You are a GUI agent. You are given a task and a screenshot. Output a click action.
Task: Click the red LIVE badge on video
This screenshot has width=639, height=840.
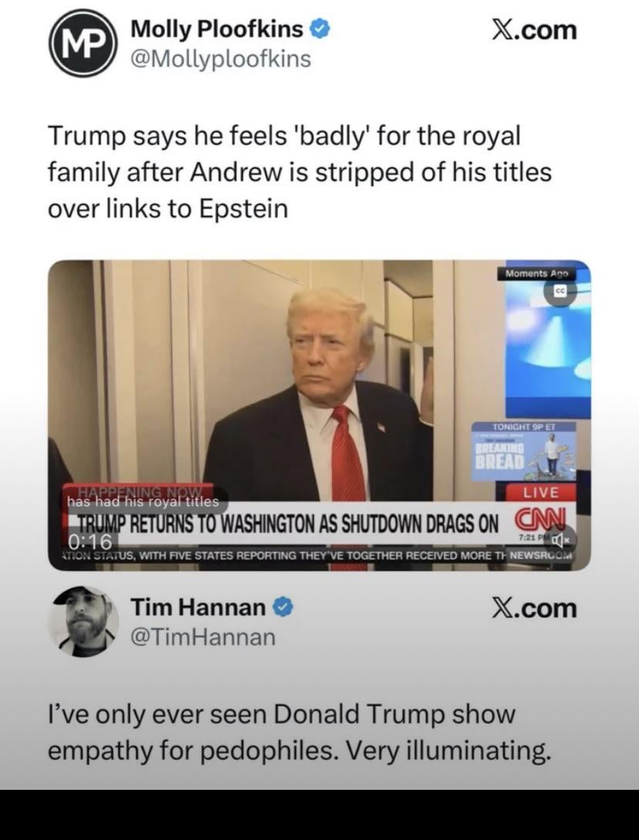540,493
